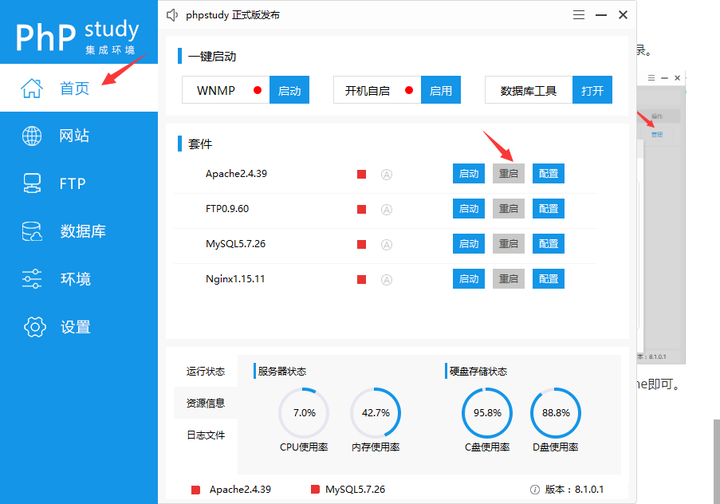The width and height of the screenshot is (720, 504).
Task: Start WNMP with 启动 button
Action: tap(289, 90)
